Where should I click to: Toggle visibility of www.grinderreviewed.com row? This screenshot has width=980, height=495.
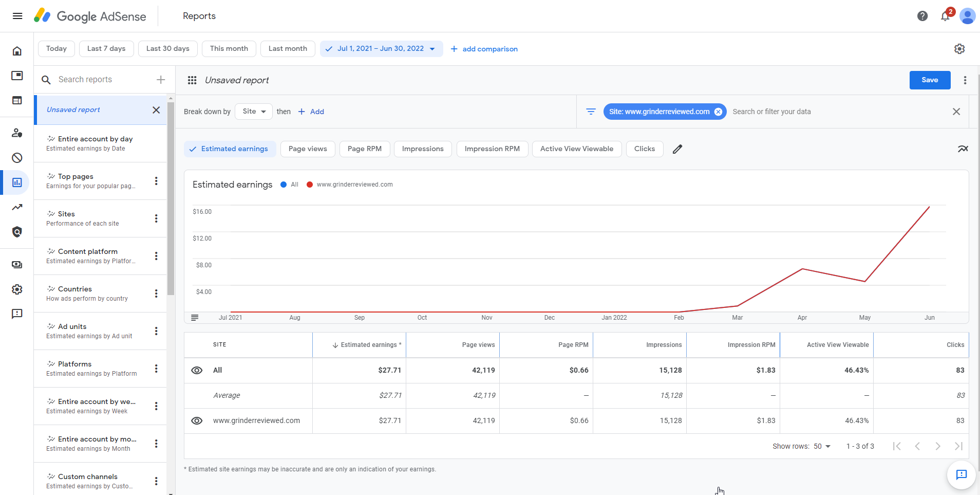(x=197, y=421)
